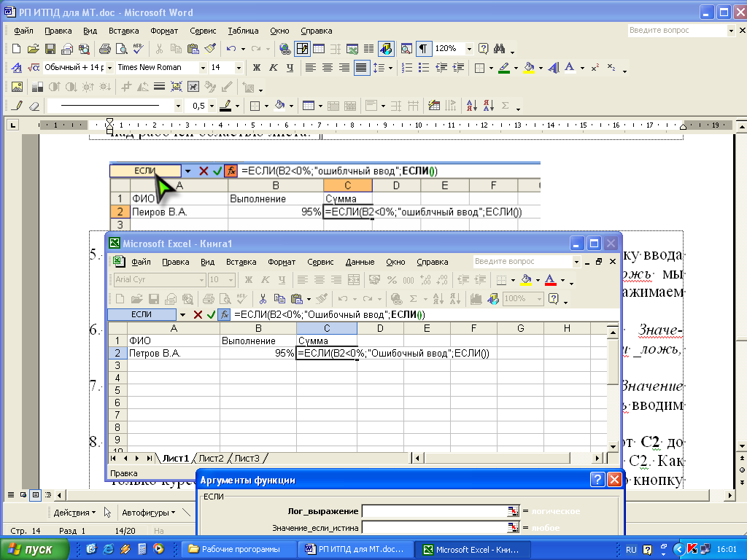Click Word highlight color marker button
Image resolution: width=747 pixels, height=560 pixels.
[504, 68]
